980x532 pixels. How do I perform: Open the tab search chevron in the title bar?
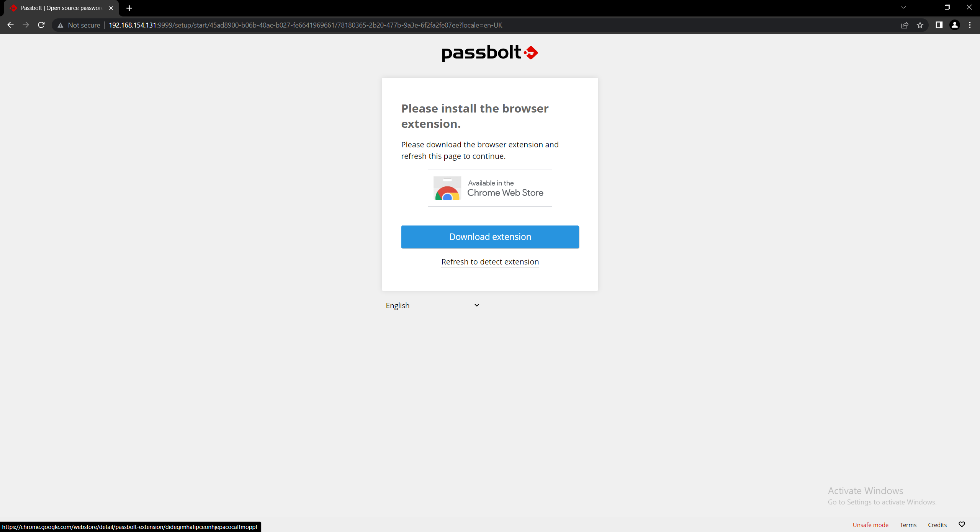point(903,7)
